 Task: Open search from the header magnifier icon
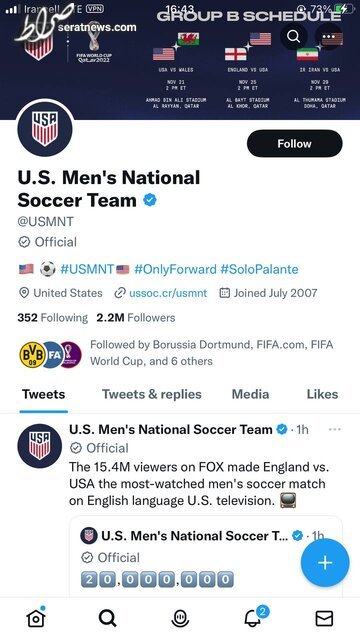pos(293,36)
